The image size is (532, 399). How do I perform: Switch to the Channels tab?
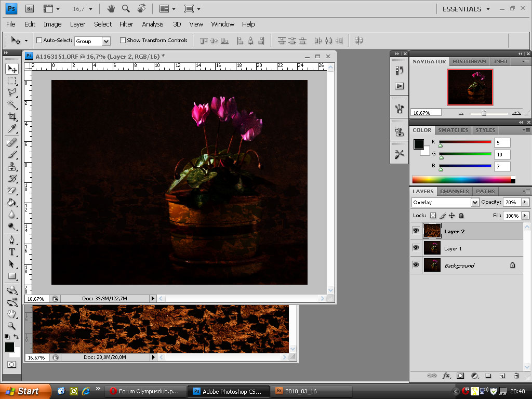[454, 191]
